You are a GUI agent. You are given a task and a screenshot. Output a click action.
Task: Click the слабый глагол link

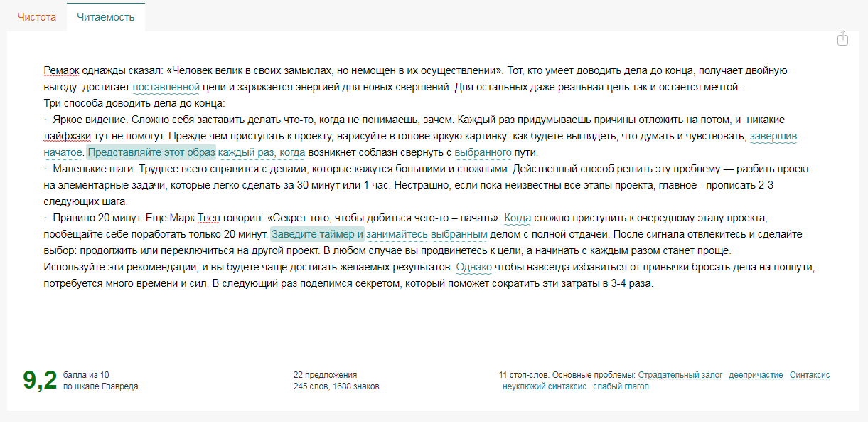pos(621,386)
